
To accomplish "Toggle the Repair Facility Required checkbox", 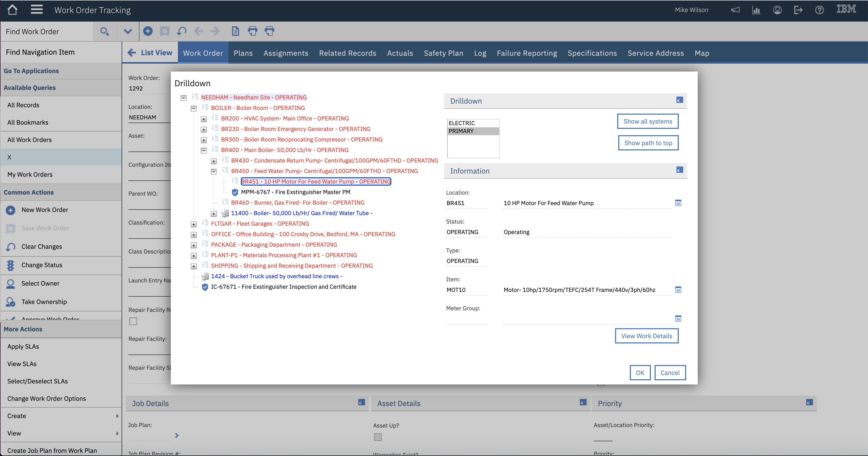I will (133, 321).
